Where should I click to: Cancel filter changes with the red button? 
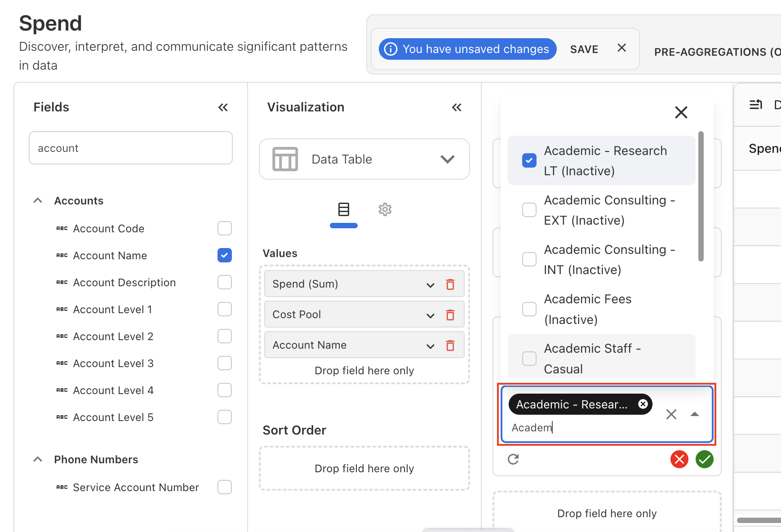[679, 459]
